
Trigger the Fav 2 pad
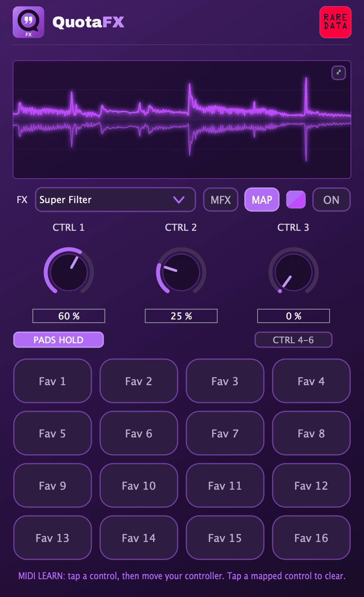pyautogui.click(x=139, y=381)
